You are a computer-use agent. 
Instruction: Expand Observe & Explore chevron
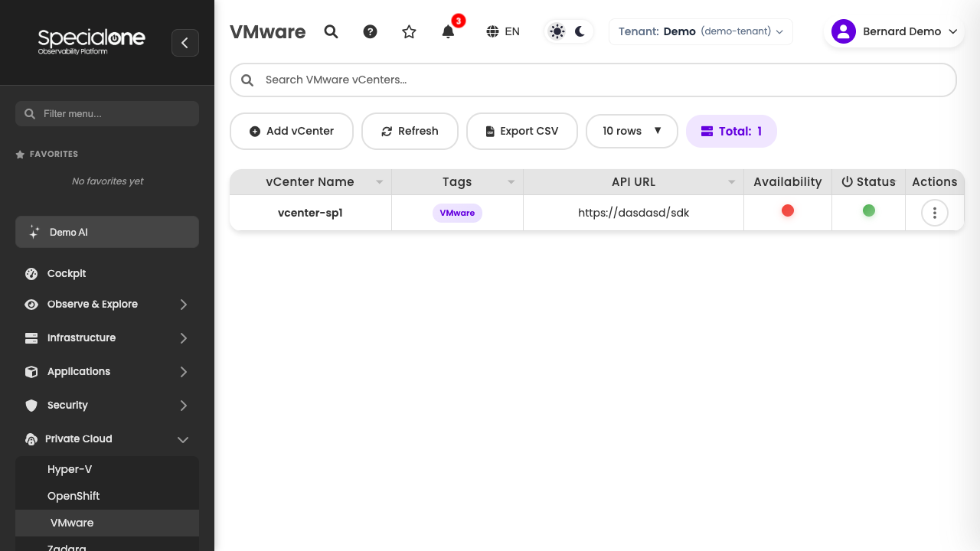click(183, 305)
